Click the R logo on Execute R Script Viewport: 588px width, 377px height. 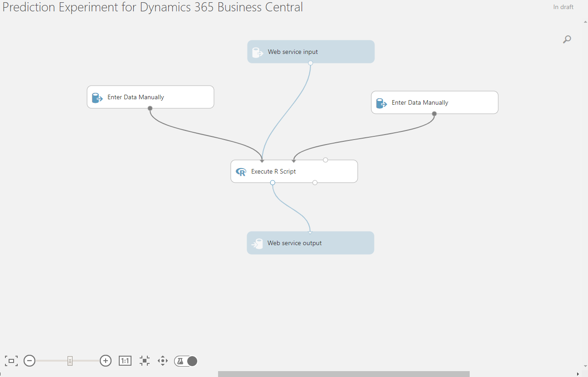coord(241,172)
